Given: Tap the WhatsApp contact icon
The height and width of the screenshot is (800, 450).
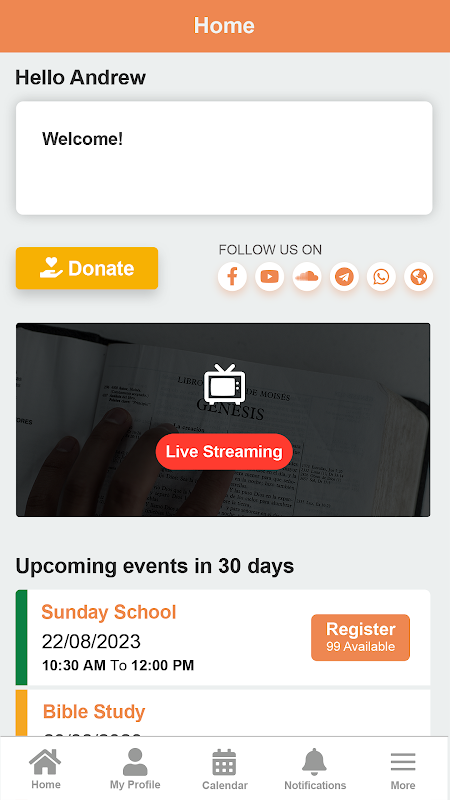Looking at the screenshot, I should pyautogui.click(x=381, y=277).
